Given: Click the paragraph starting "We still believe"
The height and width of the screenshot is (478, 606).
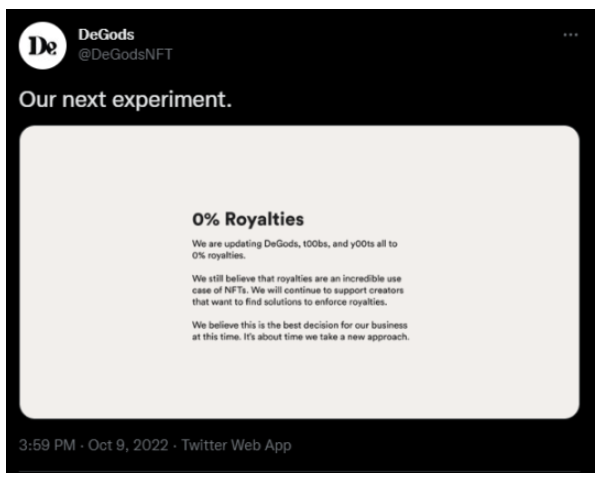Looking at the screenshot, I should (298, 290).
